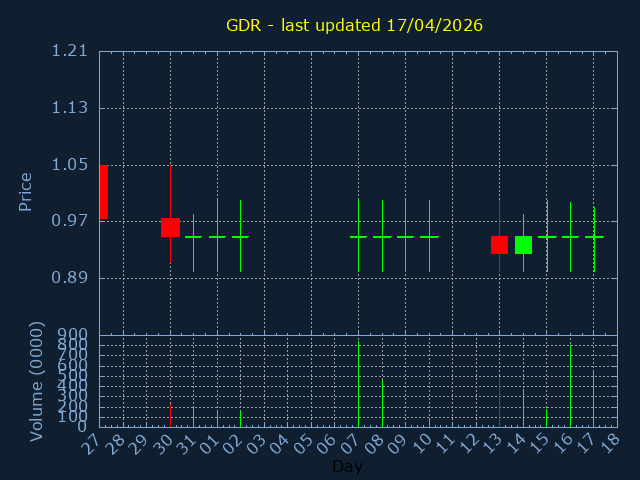640x480 pixels.
Task: Click the chart title GDR last updated
Action: [x=354, y=25]
